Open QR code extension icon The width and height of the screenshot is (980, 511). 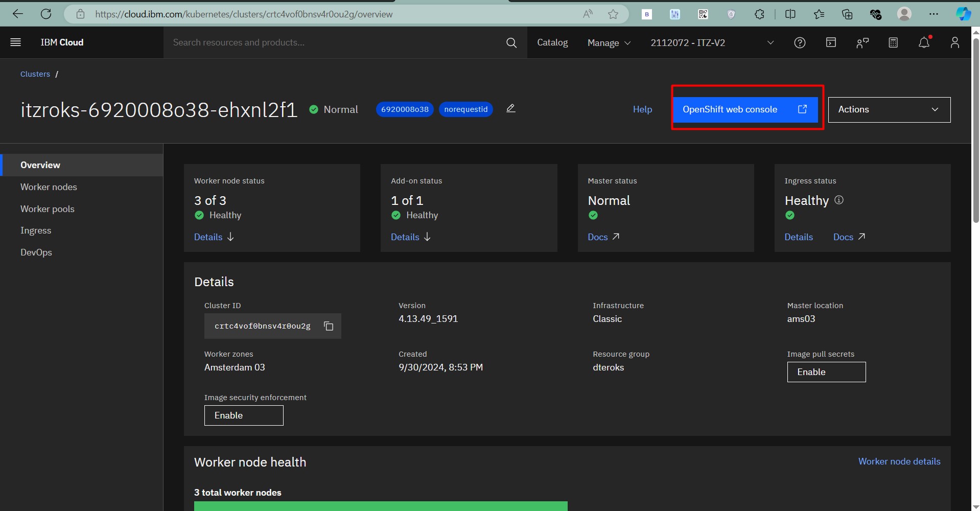tap(703, 14)
